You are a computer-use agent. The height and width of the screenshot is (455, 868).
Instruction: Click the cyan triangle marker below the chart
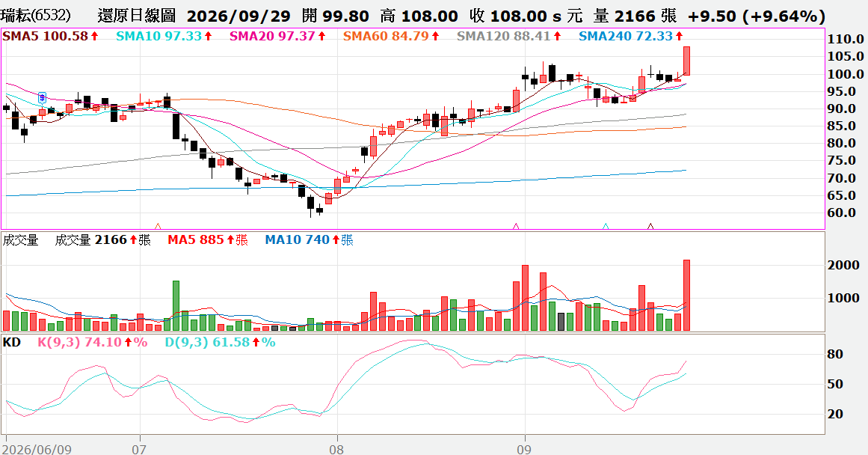pos(606,227)
